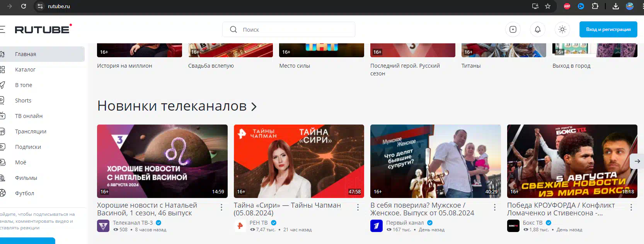Select Каталог in the sidebar
The width and height of the screenshot is (644, 244).
[25, 70]
